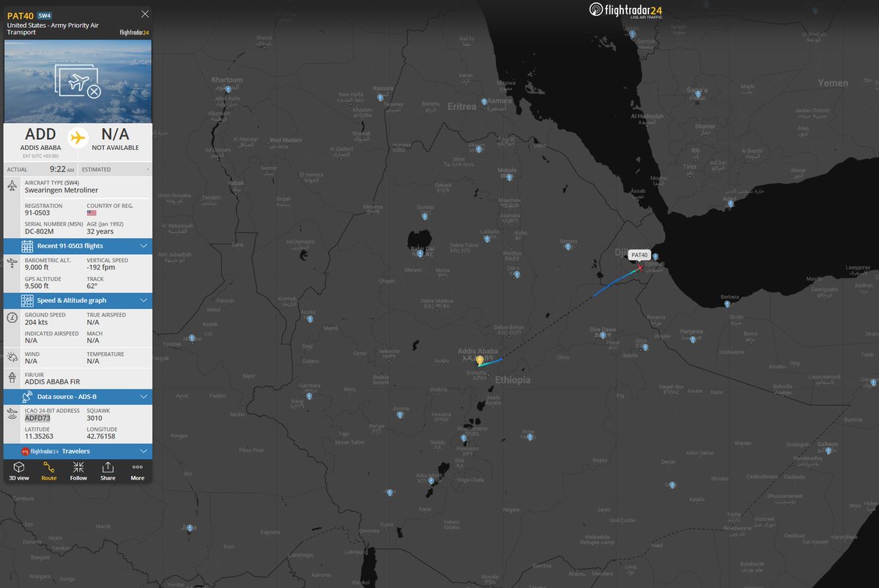Click the US flag country icon
Viewport: 879px width, 588px height.
pyautogui.click(x=92, y=214)
